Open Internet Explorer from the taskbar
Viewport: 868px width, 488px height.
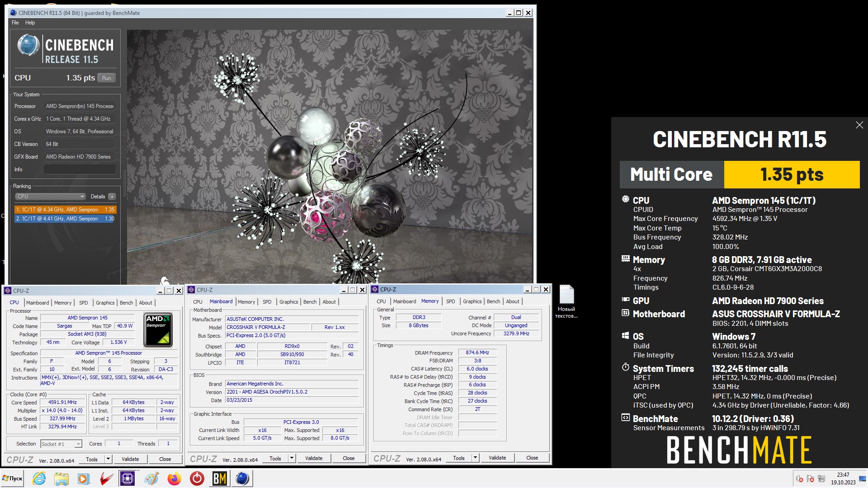coord(39,479)
